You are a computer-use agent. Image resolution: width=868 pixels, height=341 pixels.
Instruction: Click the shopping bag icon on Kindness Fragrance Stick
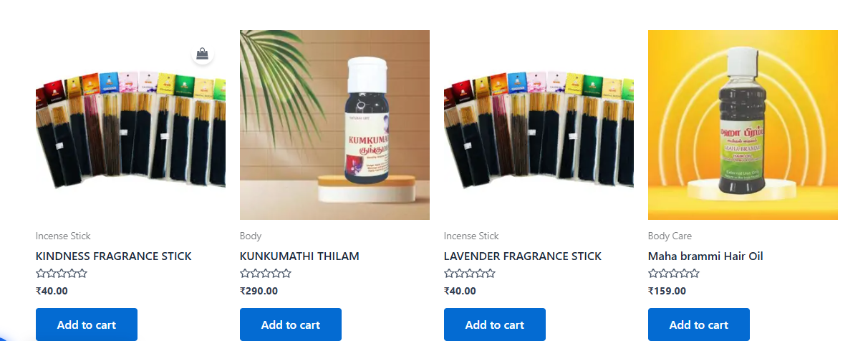(203, 54)
